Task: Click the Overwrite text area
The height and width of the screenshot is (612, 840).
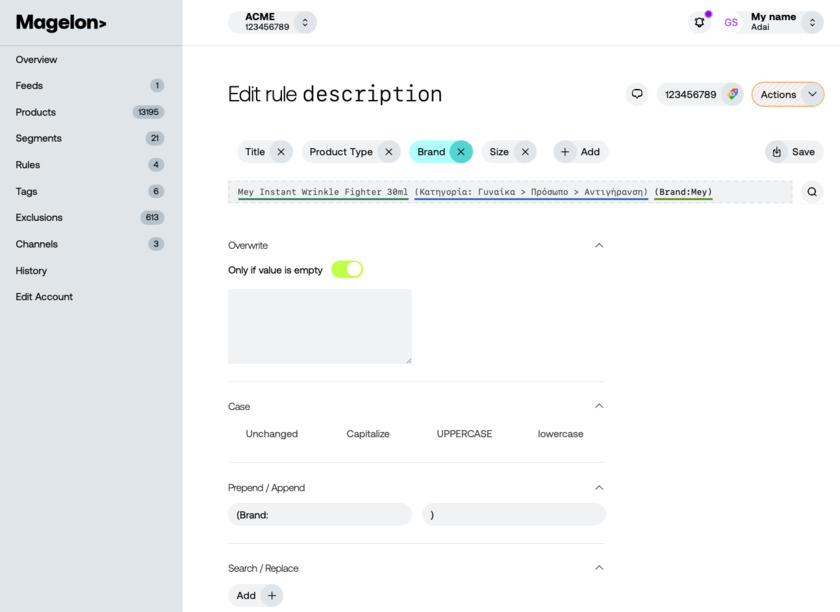Action: pos(320,326)
